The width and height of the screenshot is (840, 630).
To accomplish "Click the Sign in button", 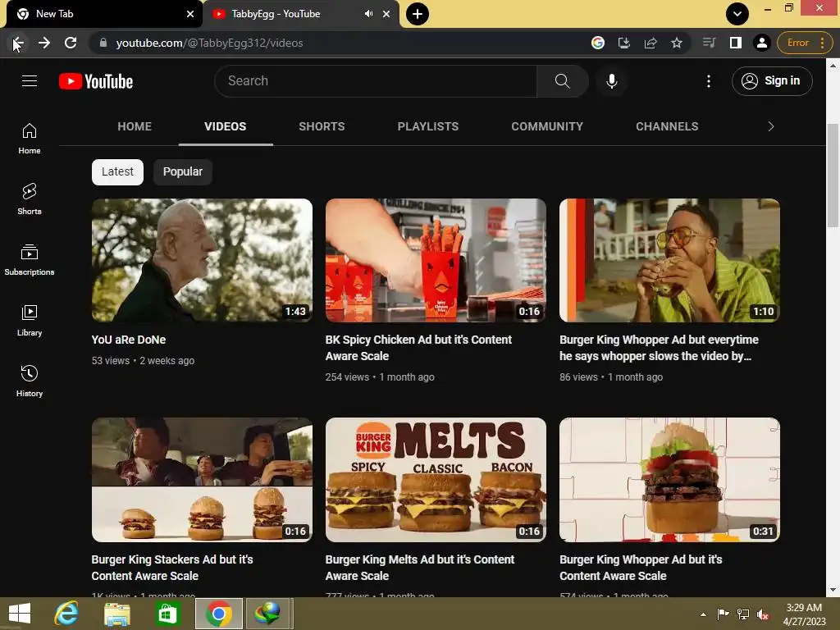I will [772, 81].
